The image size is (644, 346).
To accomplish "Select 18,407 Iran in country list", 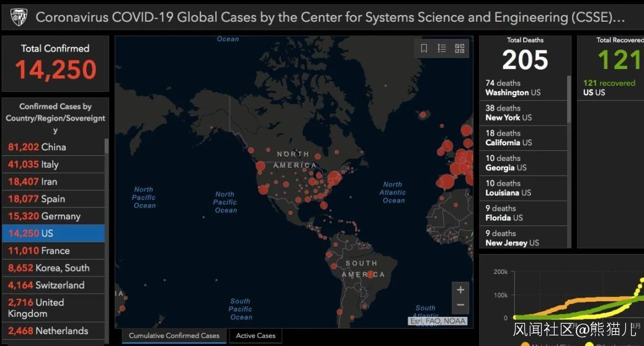I will (x=53, y=181).
